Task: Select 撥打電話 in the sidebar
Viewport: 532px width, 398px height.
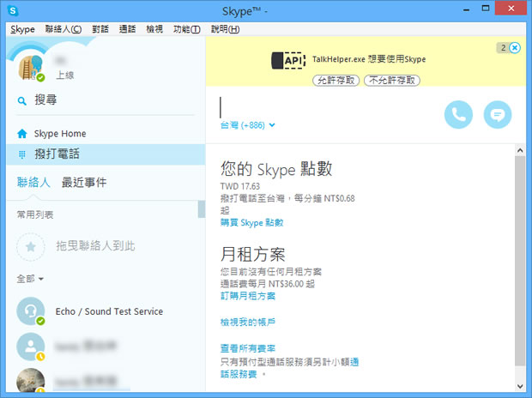Action: [x=106, y=154]
